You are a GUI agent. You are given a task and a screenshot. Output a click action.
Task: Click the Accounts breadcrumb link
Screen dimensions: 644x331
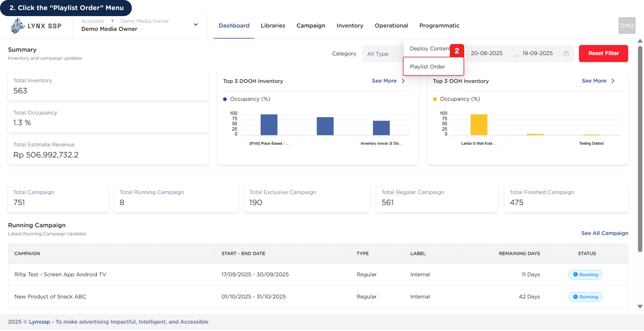(93, 21)
